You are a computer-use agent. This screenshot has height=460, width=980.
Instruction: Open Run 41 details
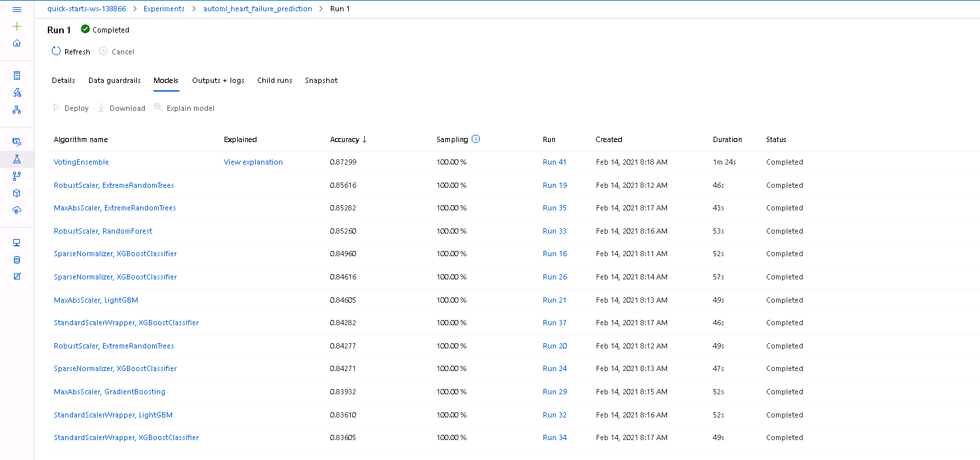pyautogui.click(x=554, y=161)
